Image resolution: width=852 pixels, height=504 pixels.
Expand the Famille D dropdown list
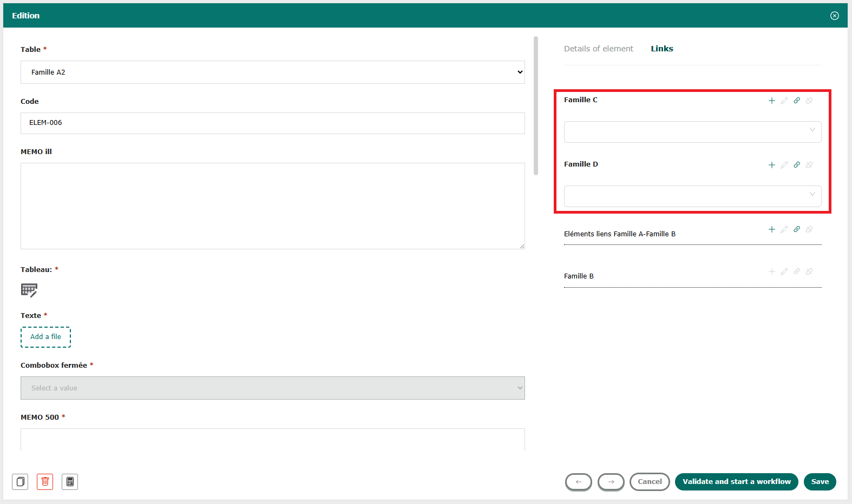(x=692, y=196)
